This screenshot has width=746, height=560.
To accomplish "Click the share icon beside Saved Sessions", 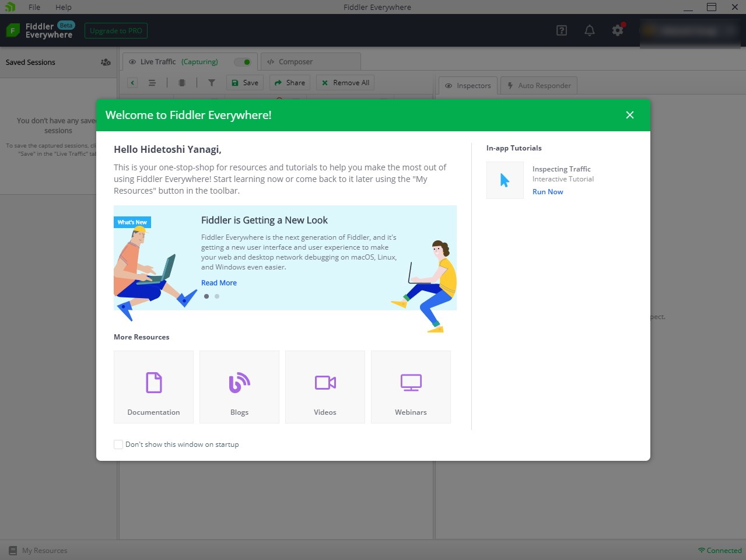I will point(106,62).
